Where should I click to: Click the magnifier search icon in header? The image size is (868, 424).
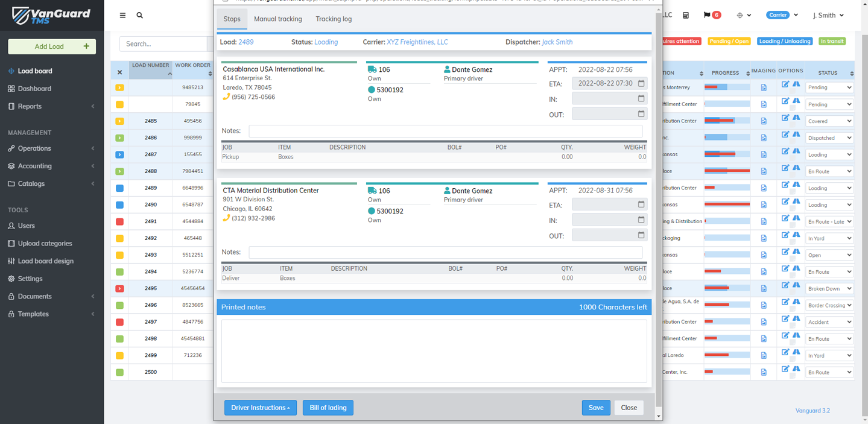point(140,15)
